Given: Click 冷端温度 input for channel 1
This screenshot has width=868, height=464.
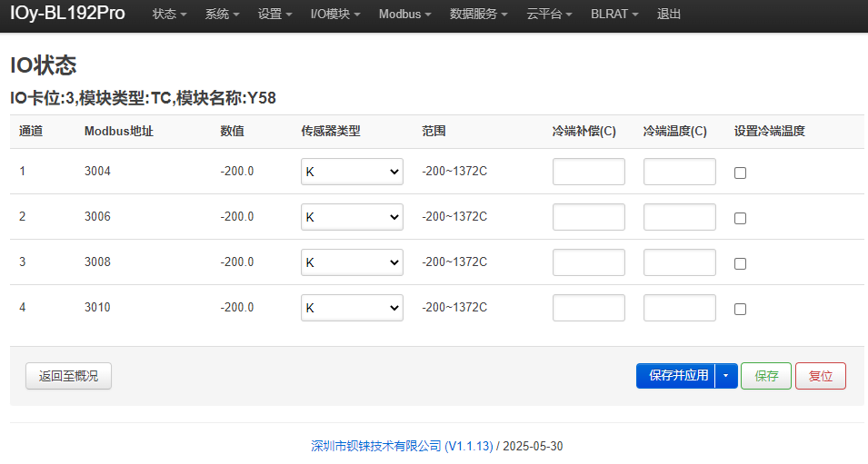Looking at the screenshot, I should coord(680,172).
